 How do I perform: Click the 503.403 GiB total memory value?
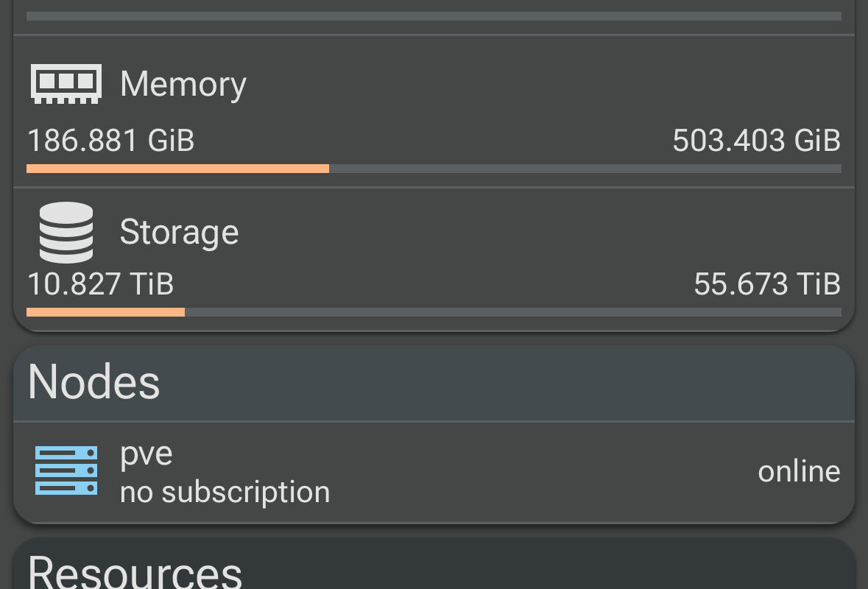coord(756,140)
